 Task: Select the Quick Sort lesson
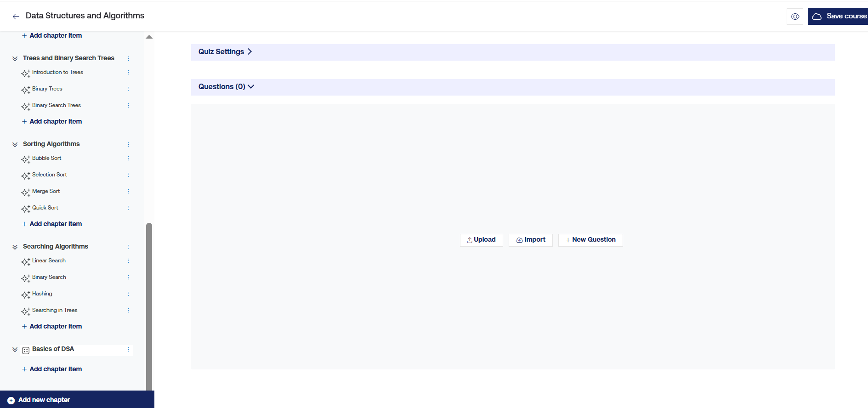(x=45, y=208)
